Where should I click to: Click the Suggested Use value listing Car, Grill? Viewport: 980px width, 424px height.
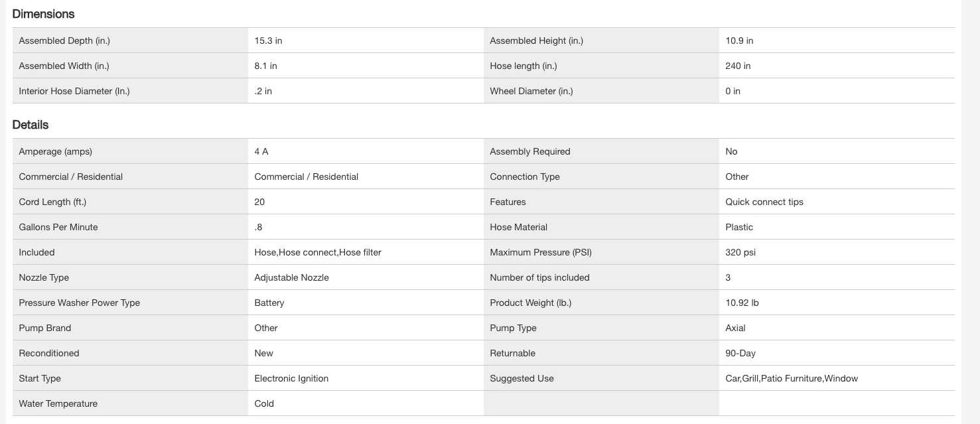pyautogui.click(x=791, y=378)
